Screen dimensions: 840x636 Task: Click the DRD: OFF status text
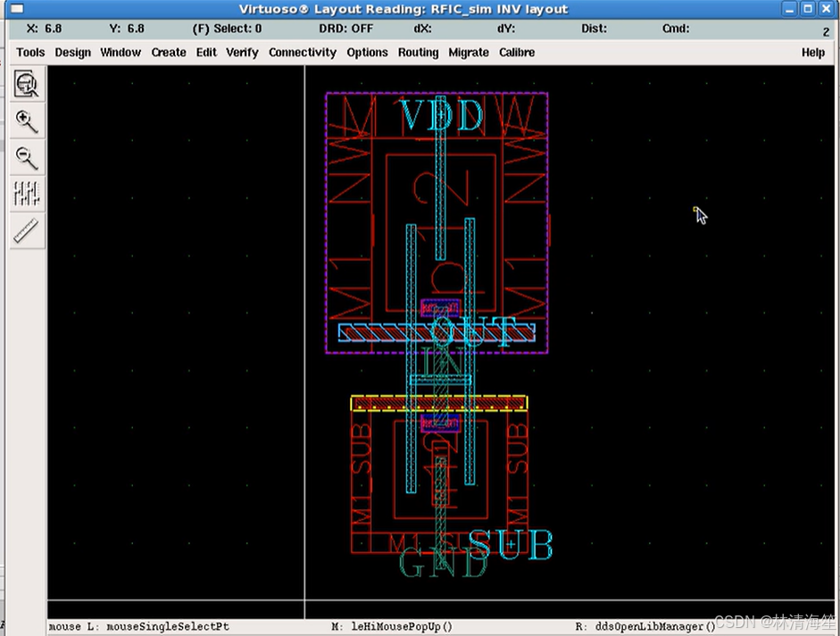[346, 29]
